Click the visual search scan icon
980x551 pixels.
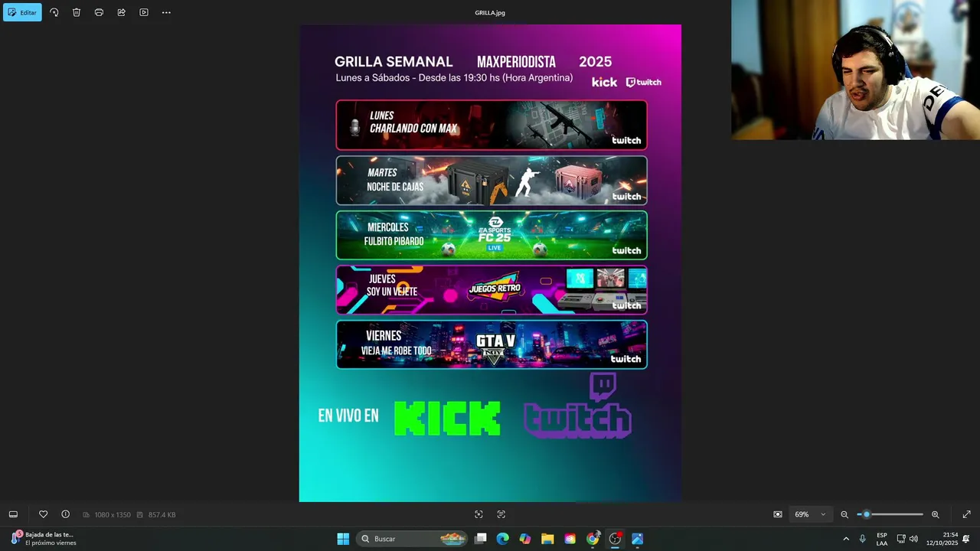pyautogui.click(x=479, y=514)
